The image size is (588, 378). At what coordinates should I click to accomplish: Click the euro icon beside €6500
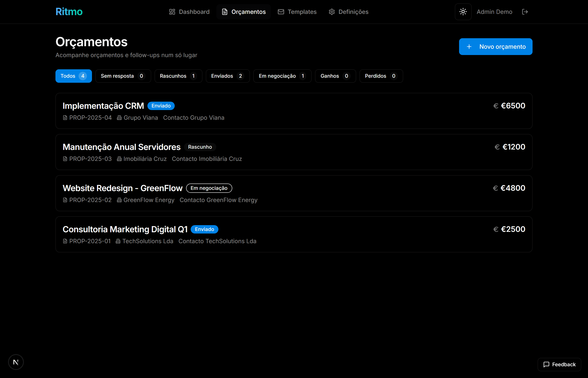click(496, 106)
